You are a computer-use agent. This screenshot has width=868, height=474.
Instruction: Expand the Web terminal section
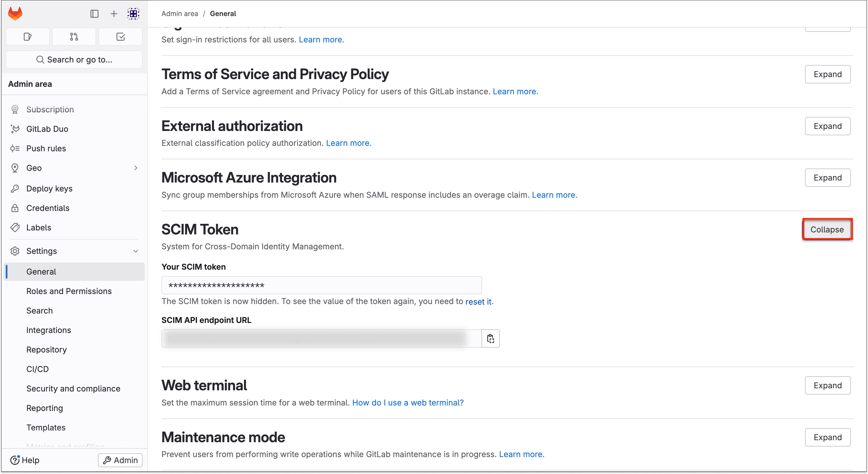pos(828,386)
